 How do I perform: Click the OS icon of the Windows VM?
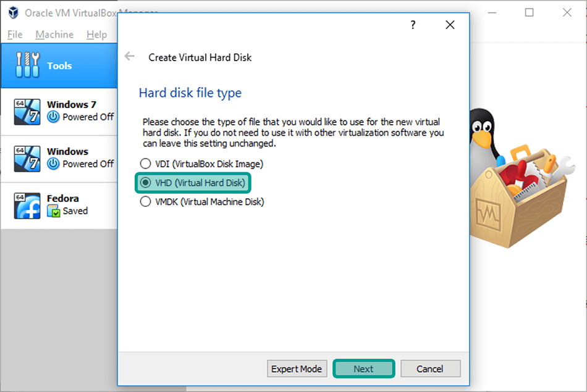tap(27, 159)
